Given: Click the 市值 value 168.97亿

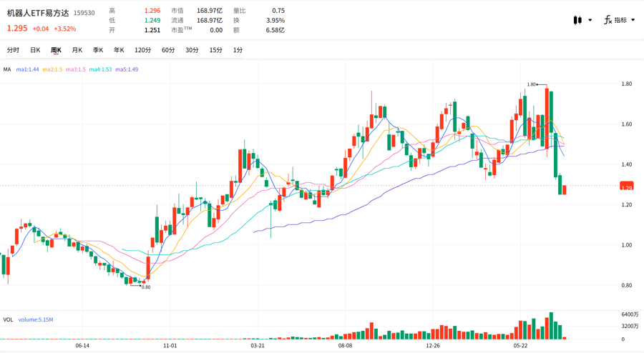Looking at the screenshot, I should 210,11.
